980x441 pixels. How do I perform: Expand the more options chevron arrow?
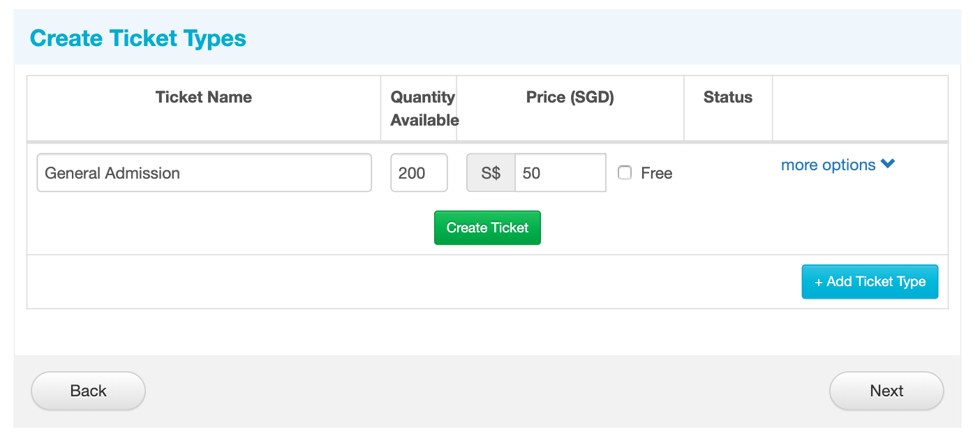coord(887,165)
